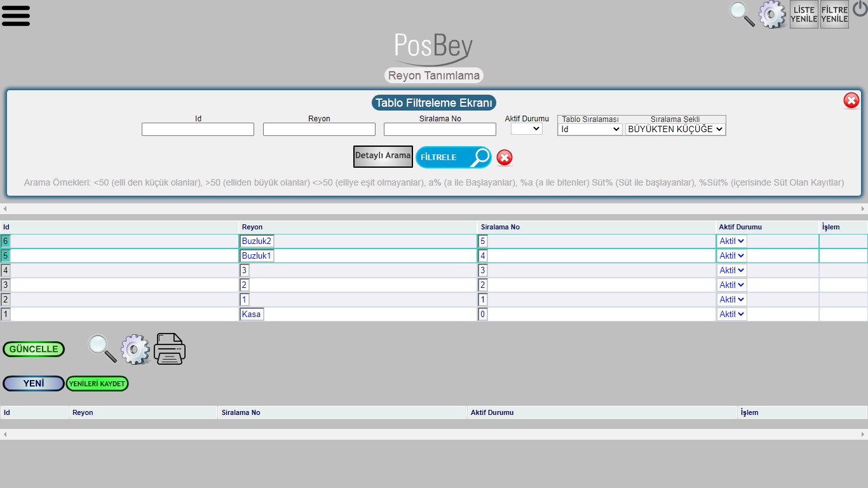Screen dimensions: 868x488
Task: Click the printer icon to print
Action: point(170,349)
